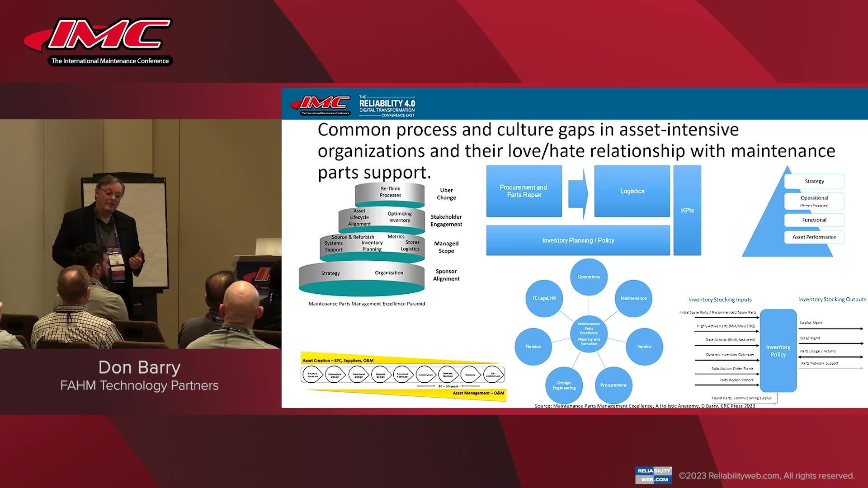This screenshot has height=488, width=868.
Task: Select the Design Engineering circle
Action: tap(564, 385)
